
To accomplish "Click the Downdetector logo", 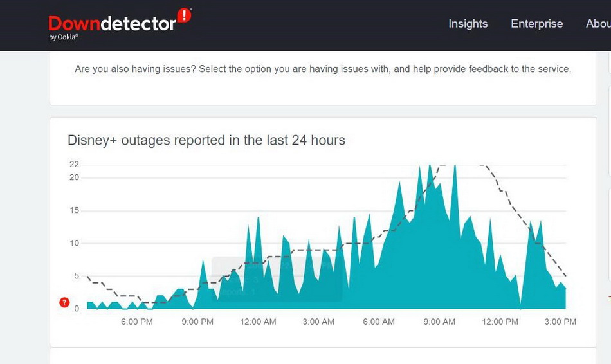I will point(113,24).
